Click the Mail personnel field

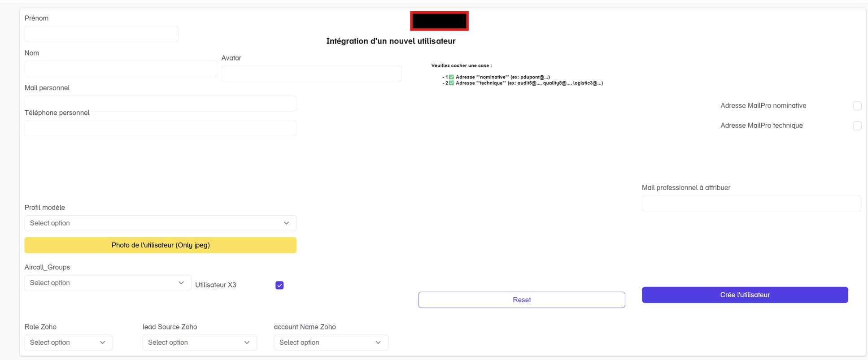click(161, 104)
